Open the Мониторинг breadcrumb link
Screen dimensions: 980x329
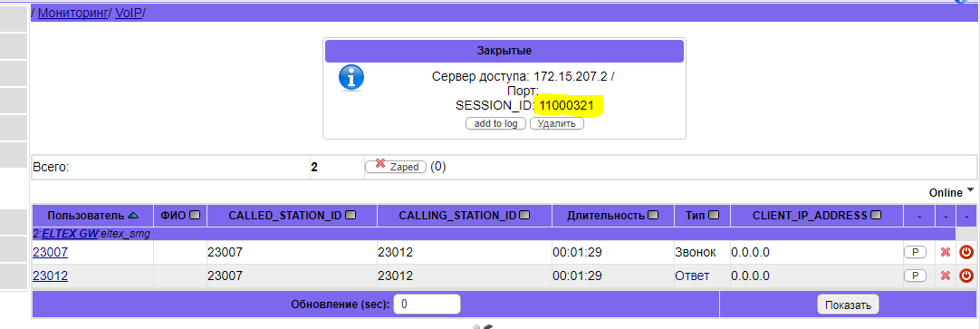click(x=72, y=13)
